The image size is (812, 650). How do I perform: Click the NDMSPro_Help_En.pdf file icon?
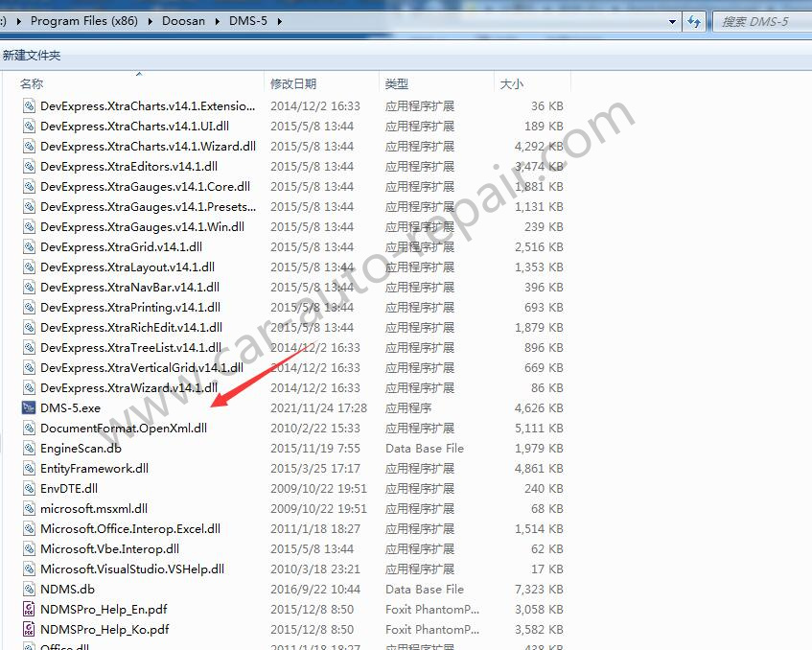29,609
